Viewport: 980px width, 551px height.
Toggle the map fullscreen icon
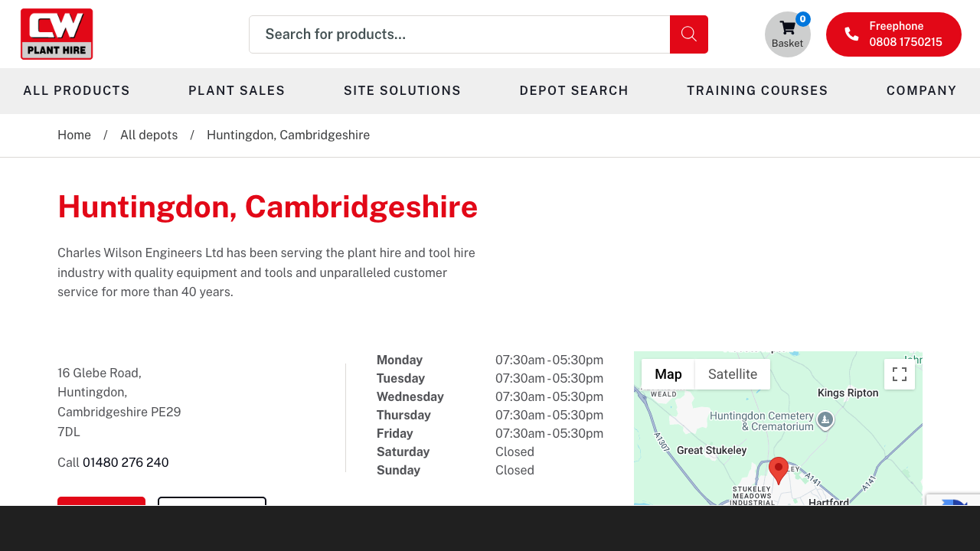899,374
